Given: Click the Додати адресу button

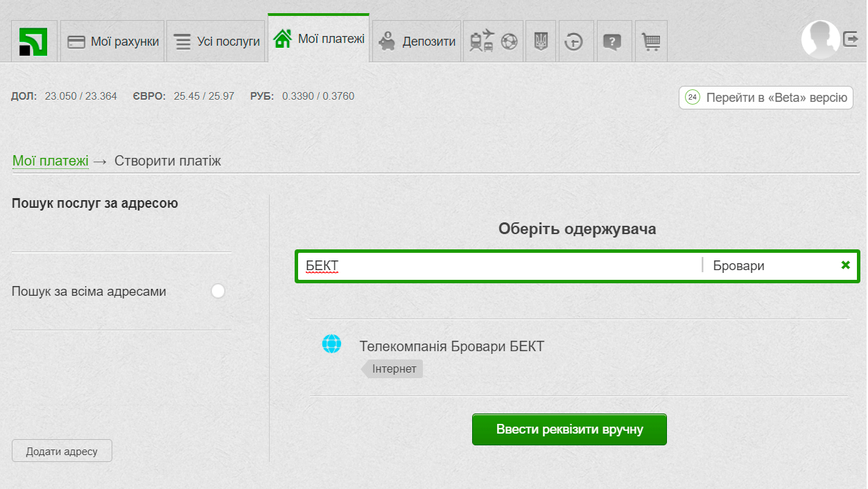Looking at the screenshot, I should coord(62,452).
